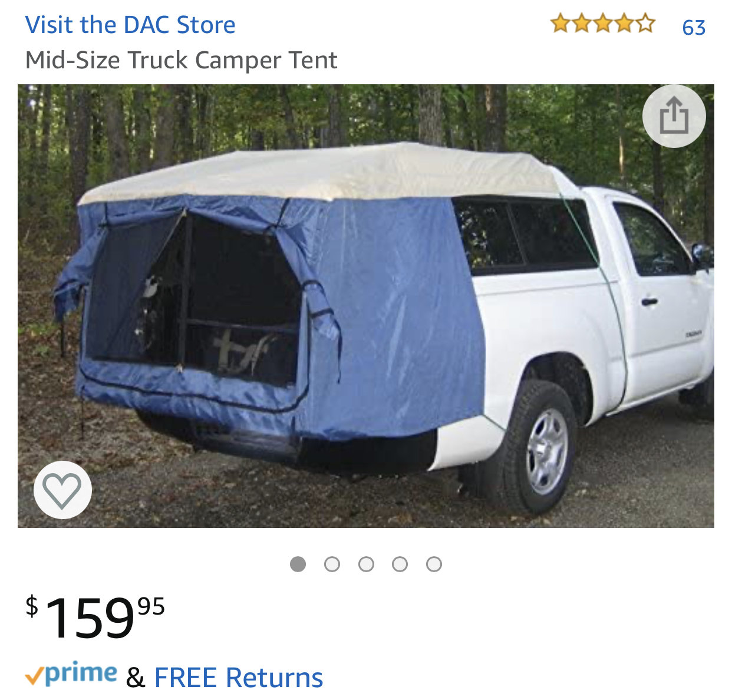Go to the last carousel image dot
This screenshot has height=700, width=732.
pos(434,564)
